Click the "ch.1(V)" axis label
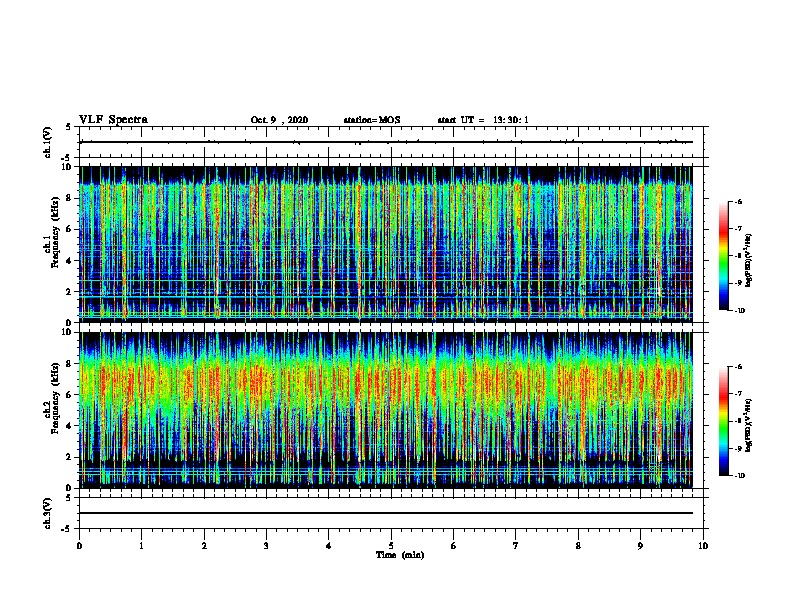The width and height of the screenshot is (792, 612). point(48,142)
